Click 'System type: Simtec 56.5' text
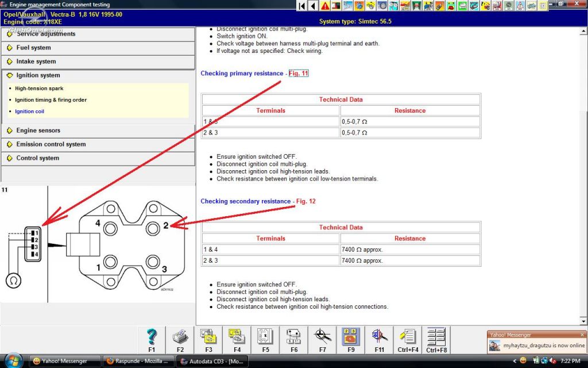 [355, 21]
